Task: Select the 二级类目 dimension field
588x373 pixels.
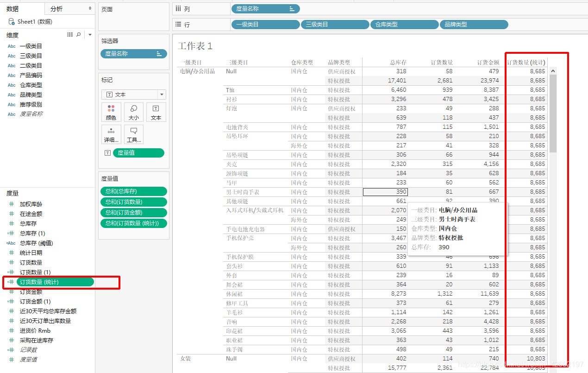Action: (31, 66)
